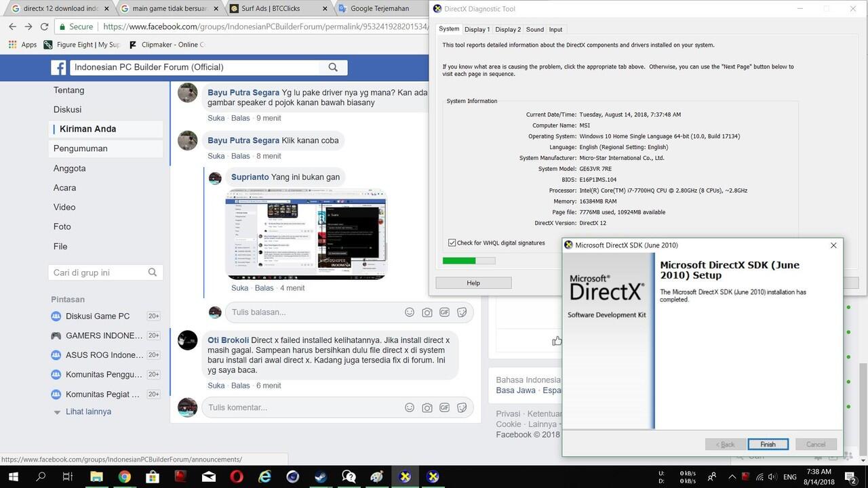Open Anggota in group sidebar
Image resolution: width=868 pixels, height=488 pixels.
69,168
